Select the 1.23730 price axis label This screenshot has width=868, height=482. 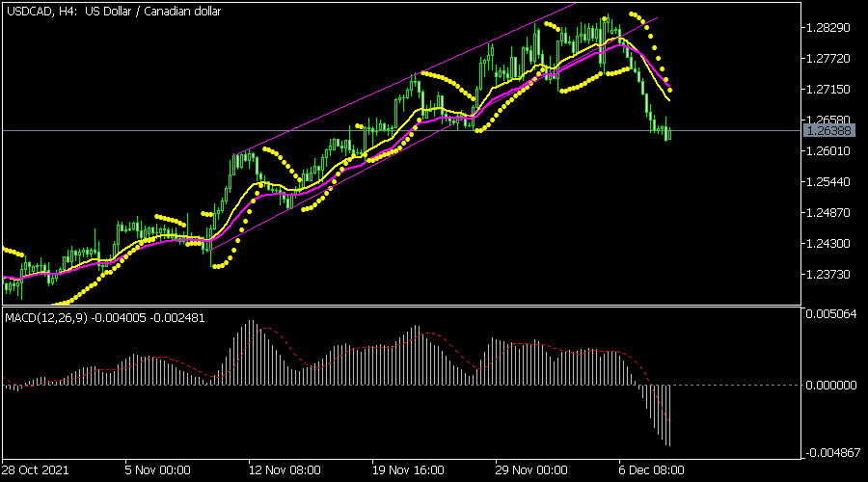click(828, 275)
